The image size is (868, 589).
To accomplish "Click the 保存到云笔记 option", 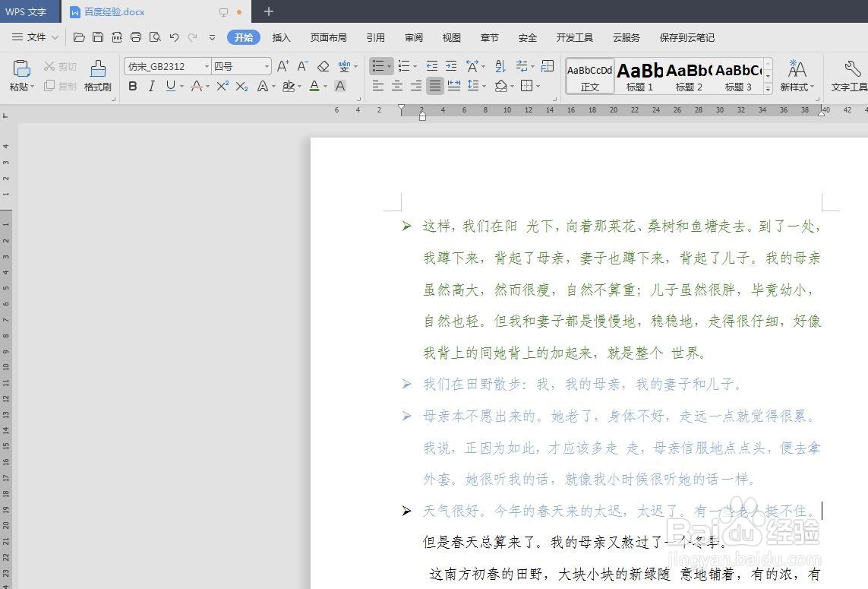I will point(686,37).
